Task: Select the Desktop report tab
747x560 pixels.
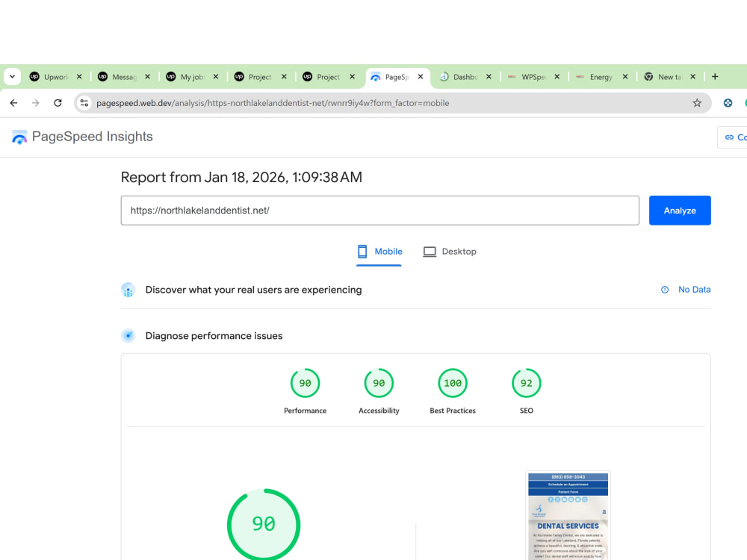Action: click(449, 252)
